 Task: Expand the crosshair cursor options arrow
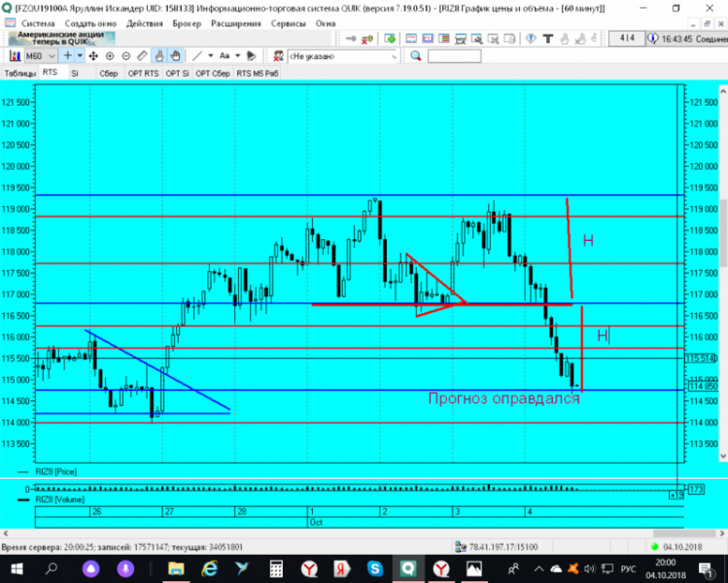pyautogui.click(x=80, y=56)
